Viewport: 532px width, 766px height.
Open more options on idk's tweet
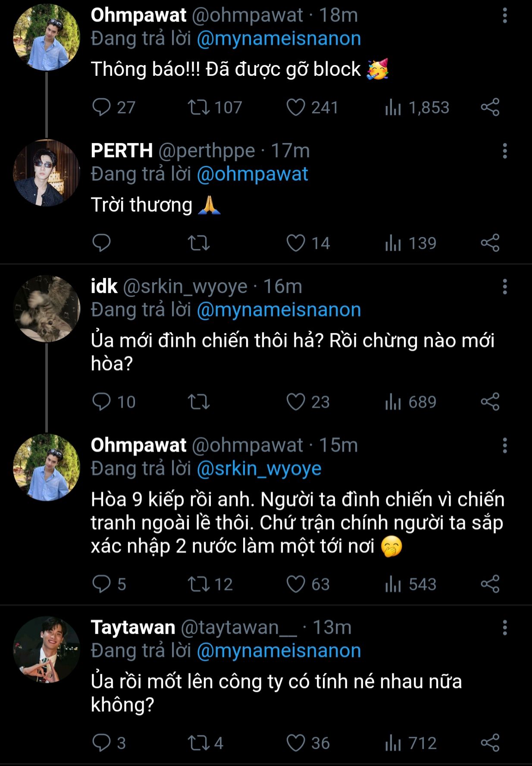click(504, 287)
